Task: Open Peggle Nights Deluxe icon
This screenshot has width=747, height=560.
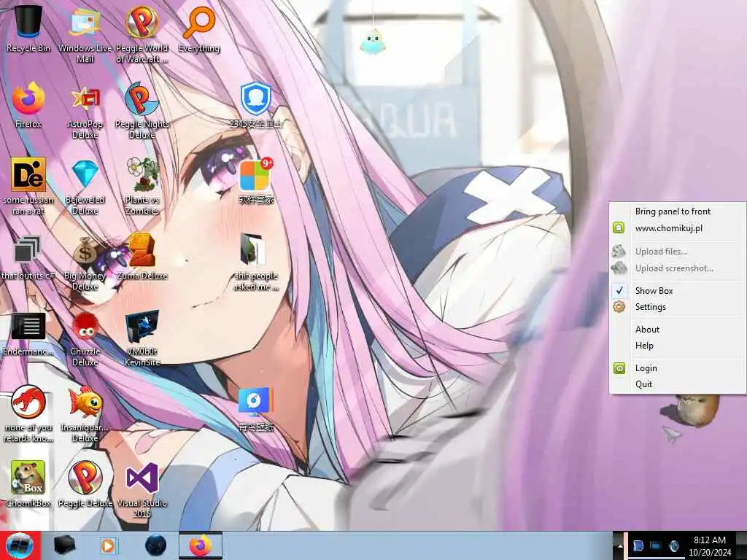Action: point(142,111)
